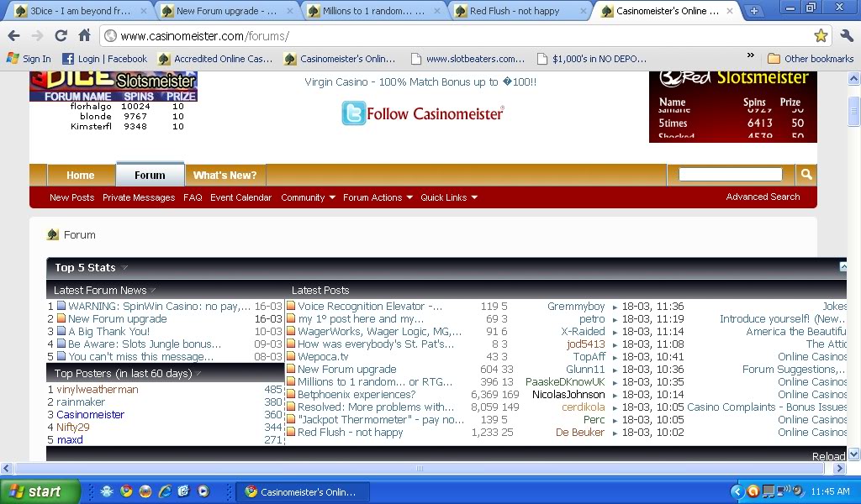861x504 pixels.
Task: Reload the page with the refresh icon
Action: click(61, 35)
